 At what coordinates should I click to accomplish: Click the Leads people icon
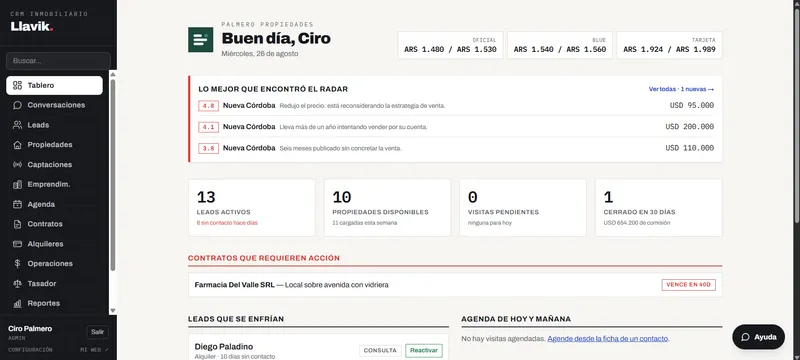click(x=17, y=125)
